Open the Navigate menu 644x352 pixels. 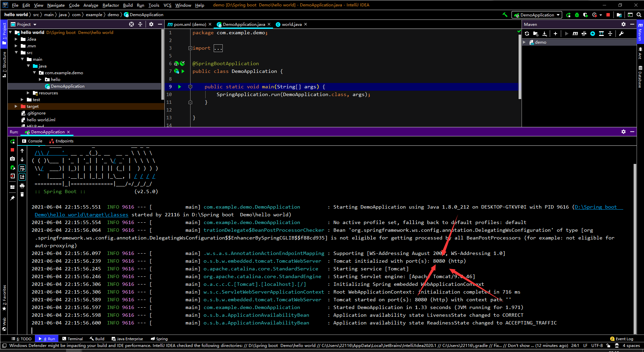56,5
